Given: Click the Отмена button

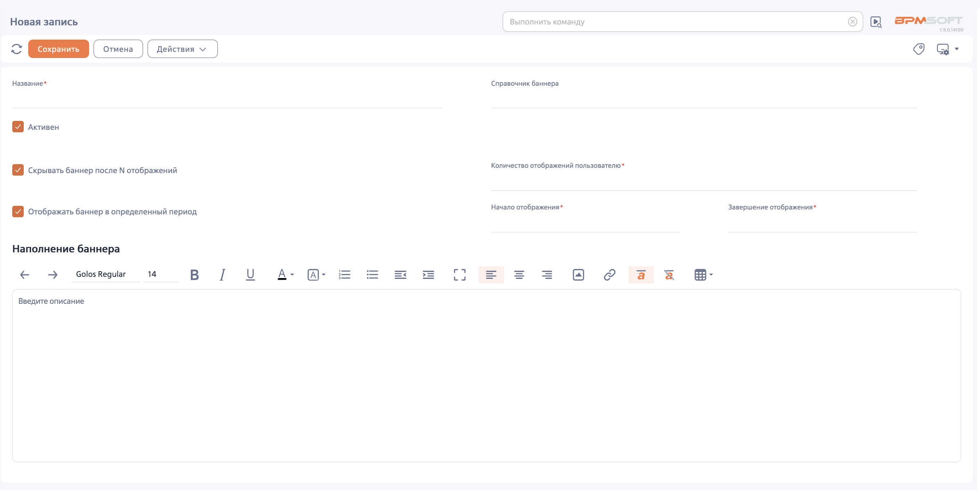Looking at the screenshot, I should coord(118,49).
